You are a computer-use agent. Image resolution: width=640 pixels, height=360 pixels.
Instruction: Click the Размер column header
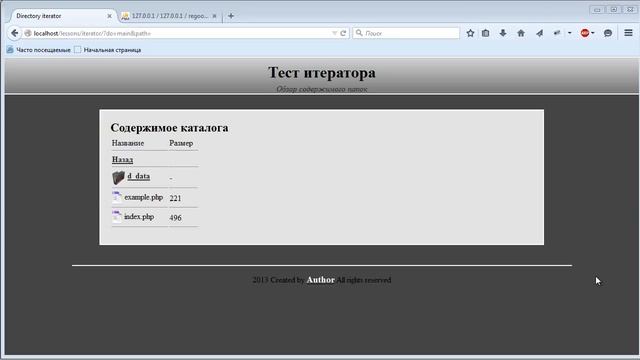[x=181, y=143]
